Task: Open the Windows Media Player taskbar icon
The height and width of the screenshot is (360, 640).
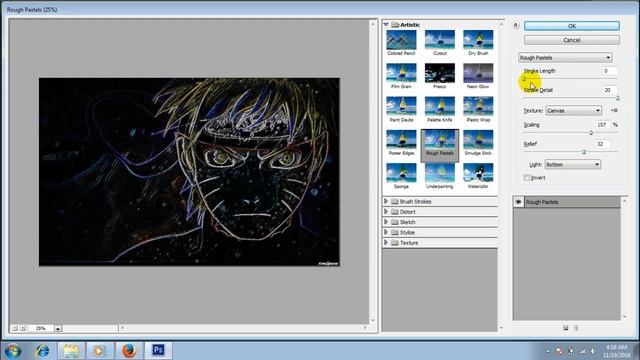Action: [99, 351]
